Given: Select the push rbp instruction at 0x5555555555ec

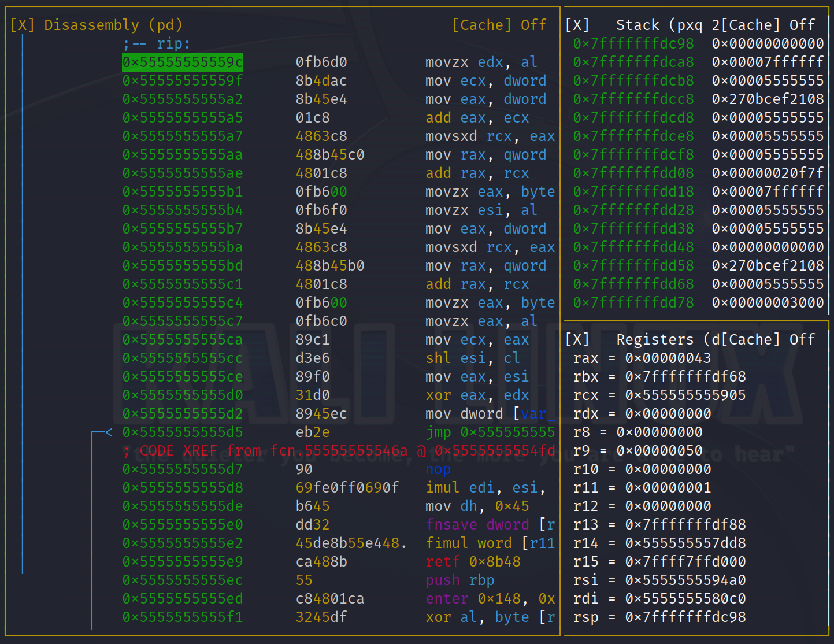Looking at the screenshot, I should coord(459,580).
